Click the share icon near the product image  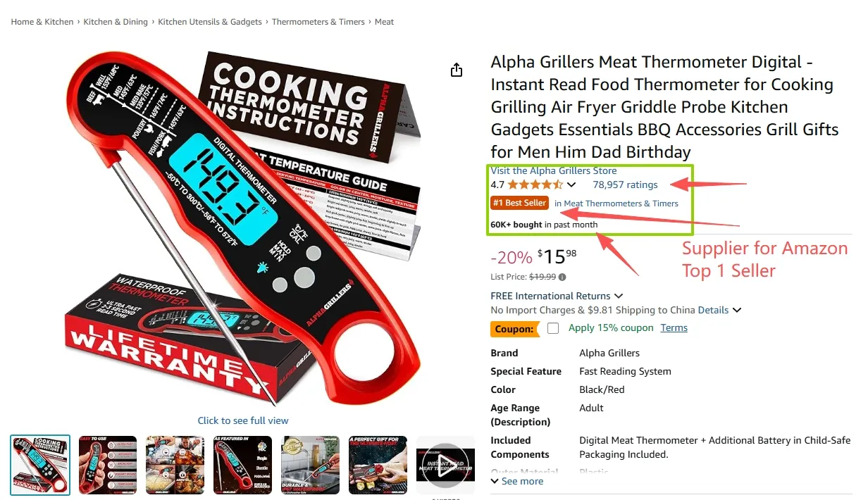pos(456,70)
